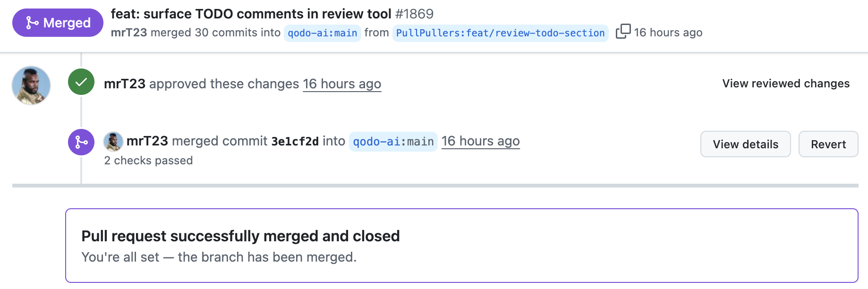Open commit 3e1cf2d link

[x=295, y=141]
